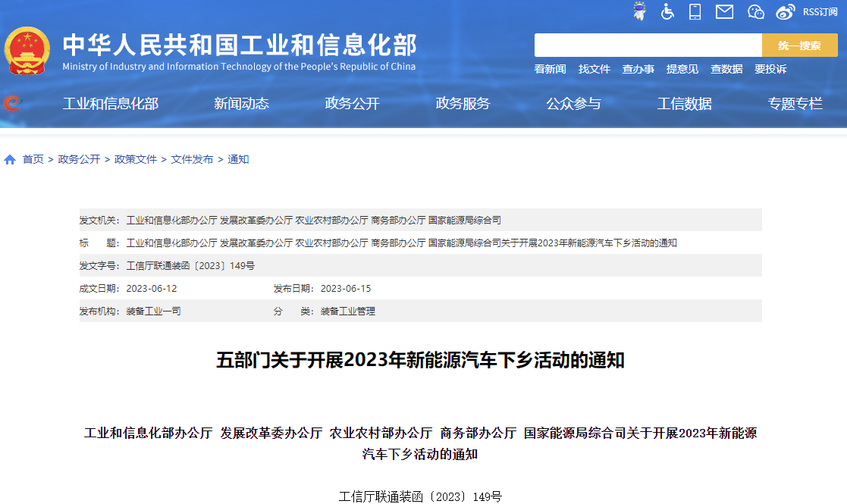Click the 发文机关 issuing agencies row text
Image resolution: width=847 pixels, height=504 pixels.
313,220
